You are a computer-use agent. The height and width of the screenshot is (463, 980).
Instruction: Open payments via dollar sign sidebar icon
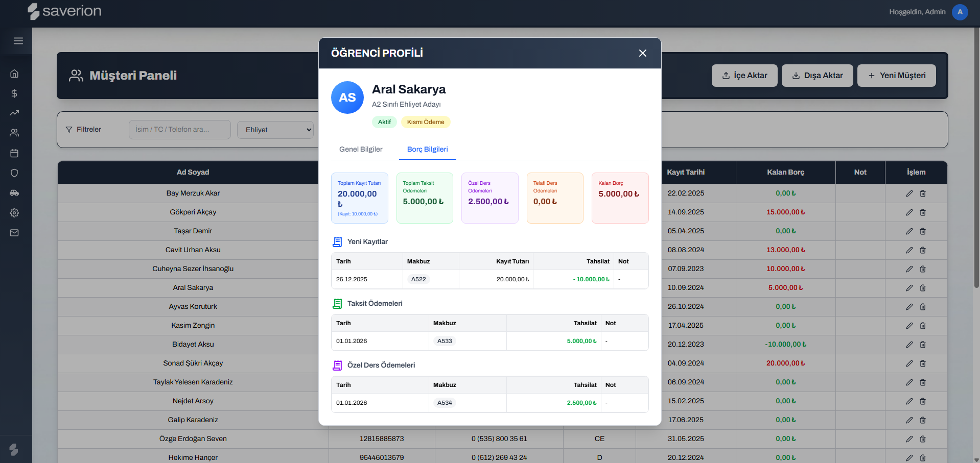pos(14,93)
